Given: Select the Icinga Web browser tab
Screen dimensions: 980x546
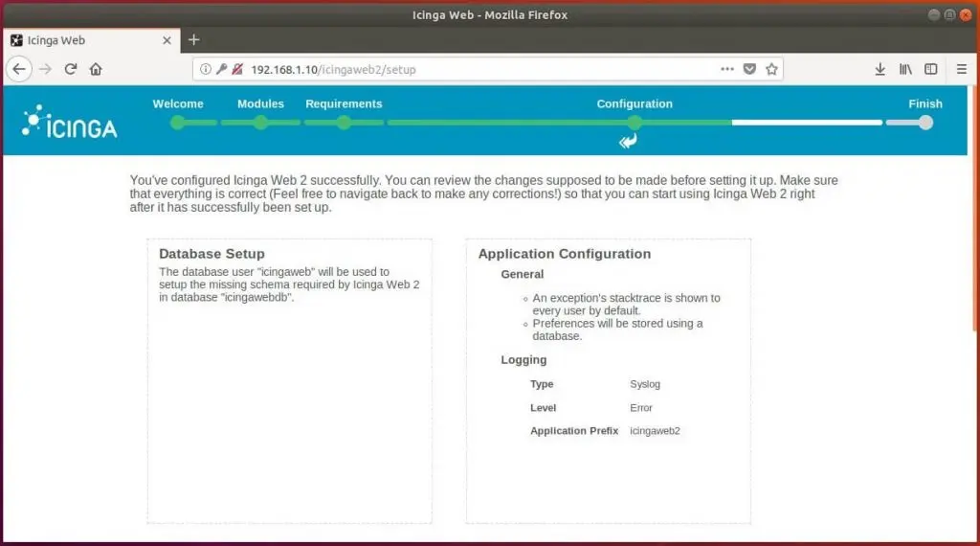Looking at the screenshot, I should pyautogui.click(x=91, y=40).
